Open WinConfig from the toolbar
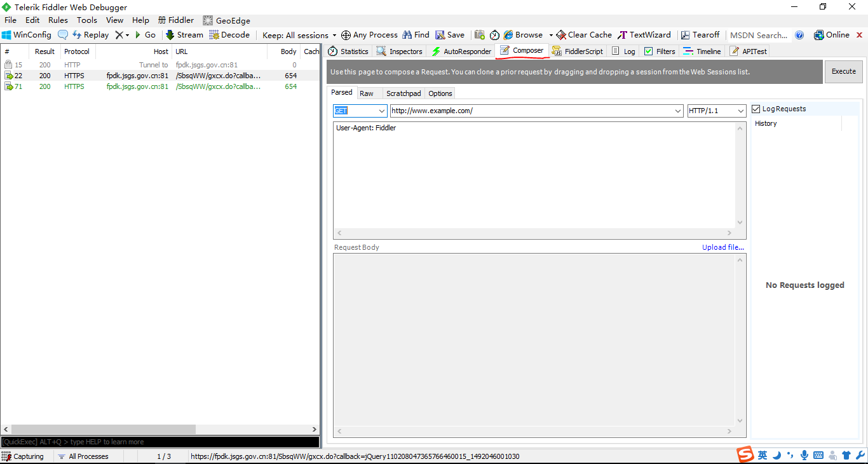Viewport: 868px width, 464px height. click(x=27, y=35)
